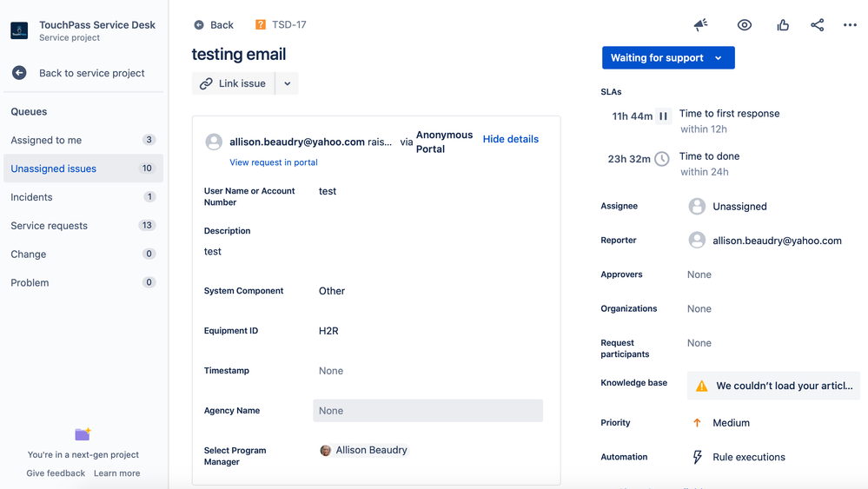Click the Agency Name None input field
868x489 pixels.
tap(427, 411)
